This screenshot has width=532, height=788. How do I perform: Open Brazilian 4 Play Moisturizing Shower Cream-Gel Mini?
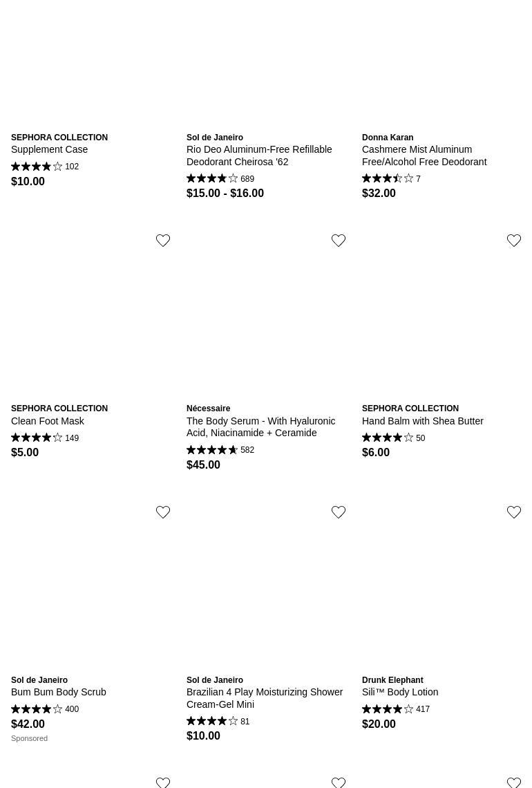(x=264, y=698)
